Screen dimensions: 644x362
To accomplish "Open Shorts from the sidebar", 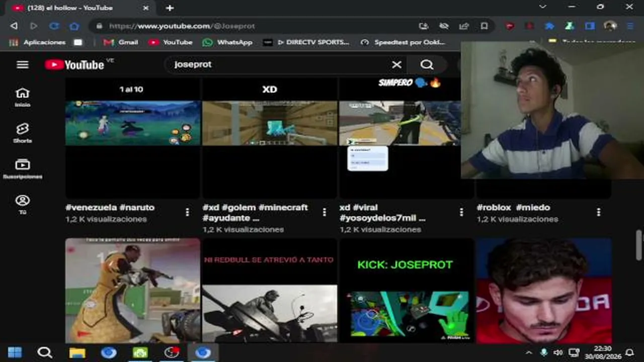I will point(23,133).
